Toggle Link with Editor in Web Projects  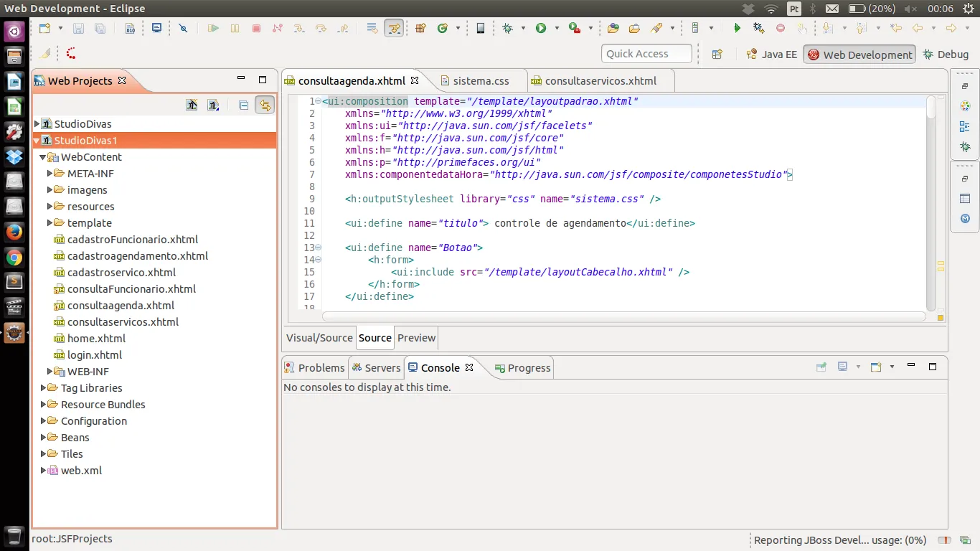pos(265,105)
